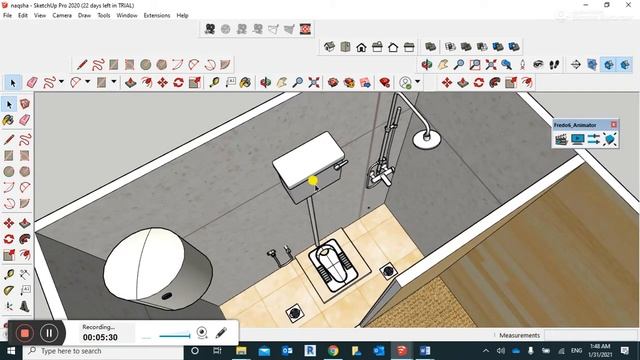Select the Tape Measure tool in the left palette
Image resolution: width=640 pixels, height=360 pixels.
pos(9,274)
